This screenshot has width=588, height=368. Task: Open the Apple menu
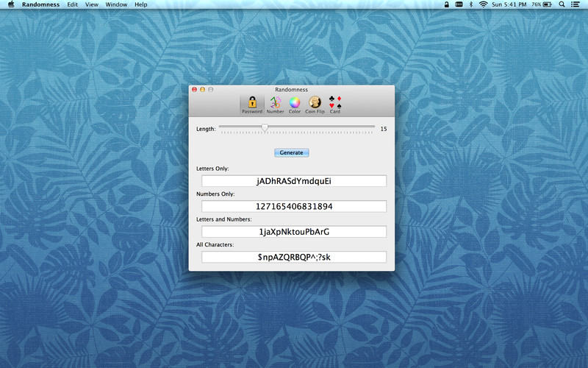[x=10, y=4]
